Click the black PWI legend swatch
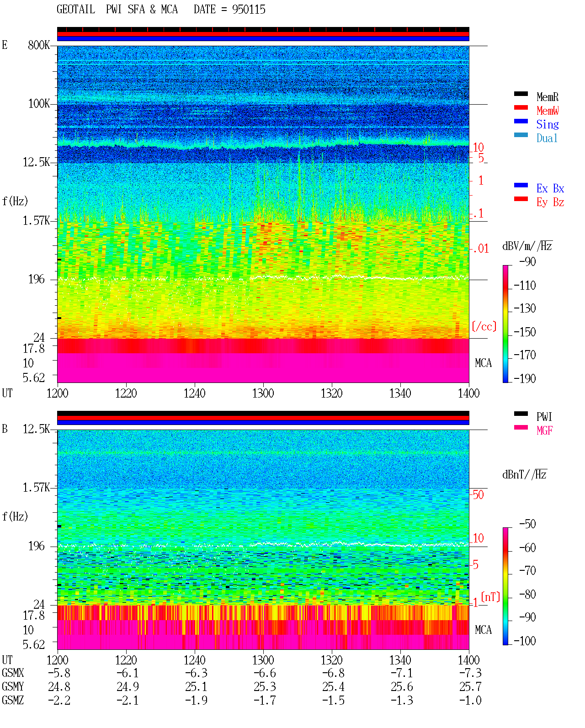 [521, 414]
